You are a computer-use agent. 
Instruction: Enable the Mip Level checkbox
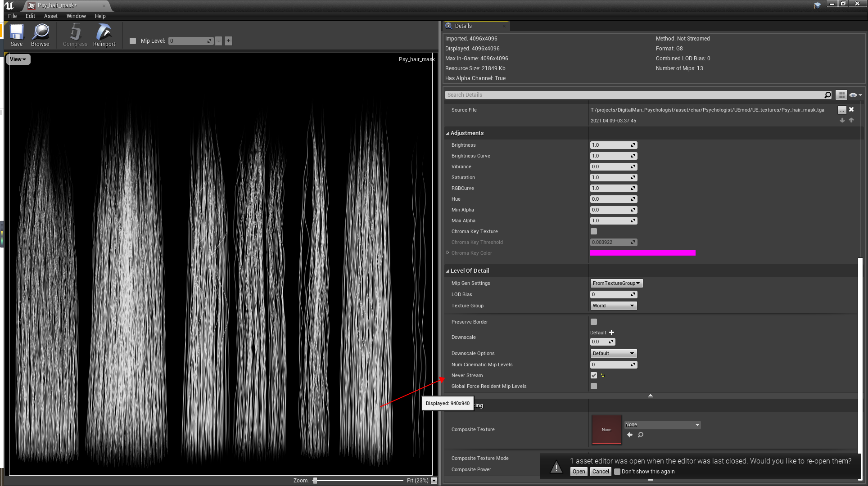point(133,41)
